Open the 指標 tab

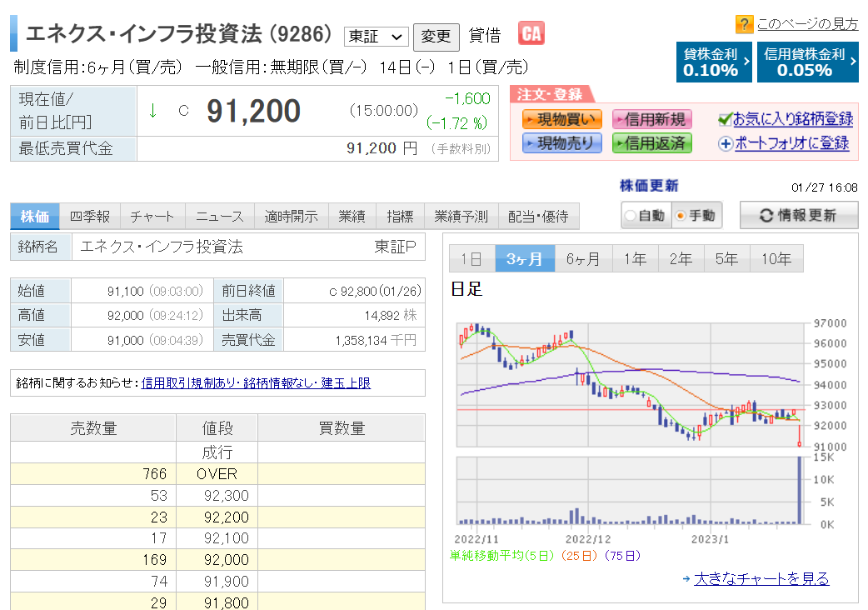(400, 217)
